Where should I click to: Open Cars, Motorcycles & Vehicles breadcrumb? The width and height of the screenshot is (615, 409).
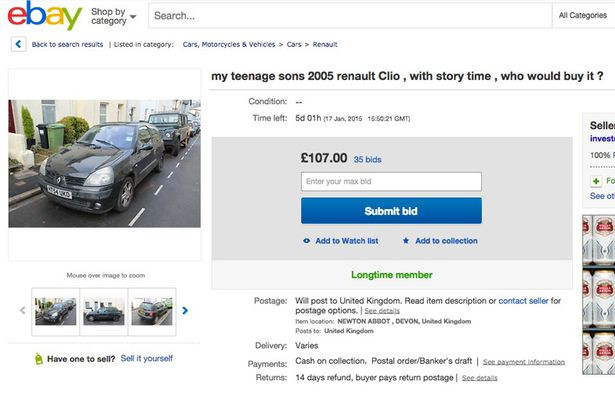[229, 45]
